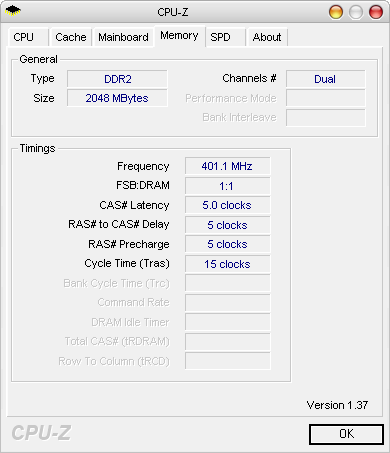
Task: Click the DDR2 memory type field
Action: (117, 79)
